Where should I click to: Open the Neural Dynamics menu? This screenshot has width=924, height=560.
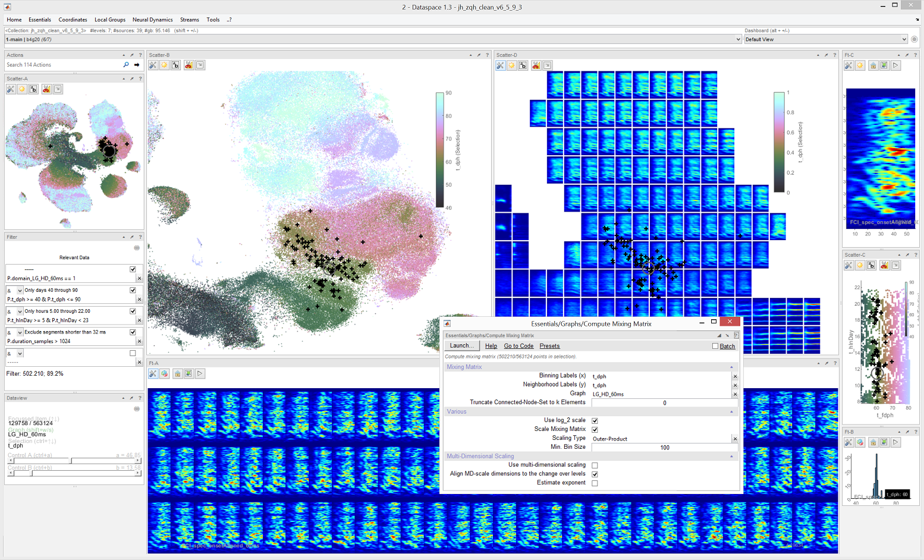click(x=153, y=20)
